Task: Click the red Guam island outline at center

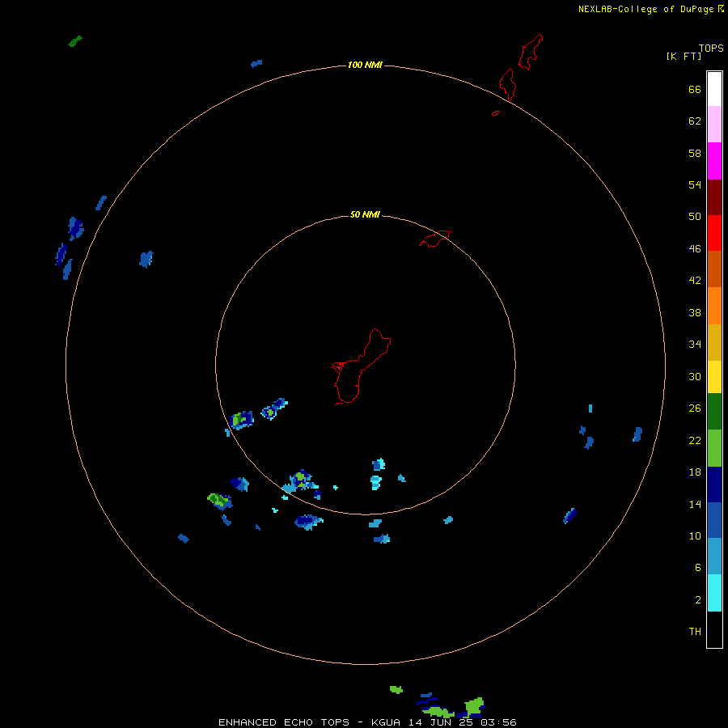Action: coord(362,366)
